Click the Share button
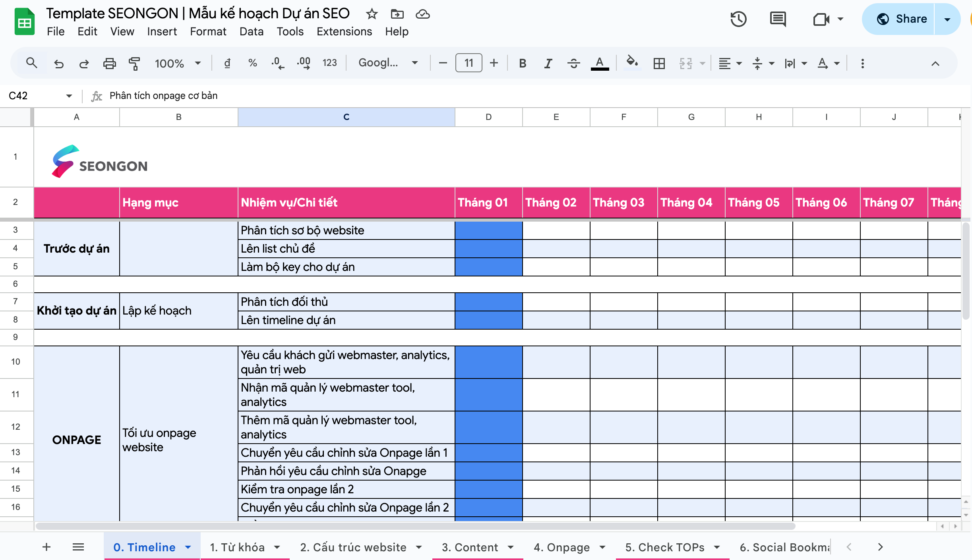The height and width of the screenshot is (560, 972). 902,19
